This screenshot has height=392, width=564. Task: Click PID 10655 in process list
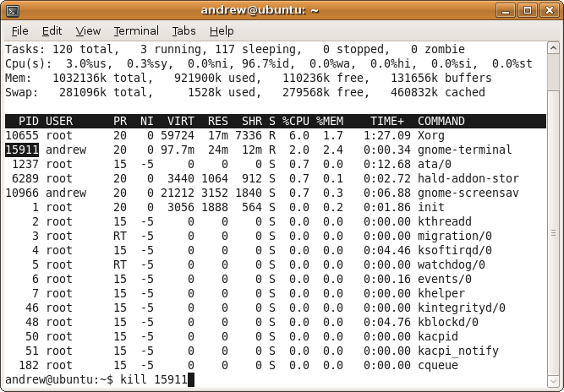pos(22,136)
